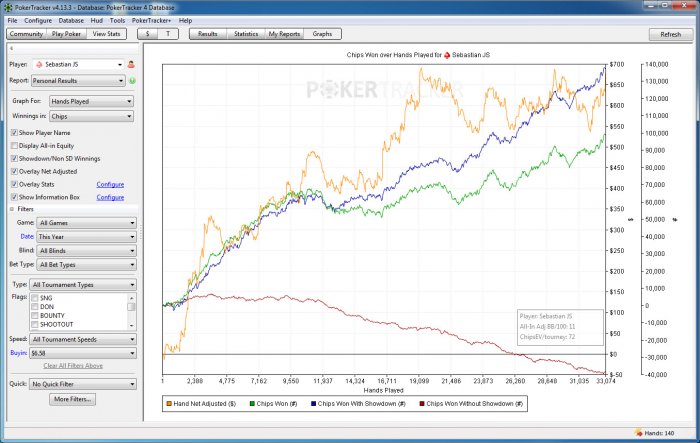Click the blue Chips Won With Showdown swatch
The width and height of the screenshot is (700, 443).
pos(313,404)
